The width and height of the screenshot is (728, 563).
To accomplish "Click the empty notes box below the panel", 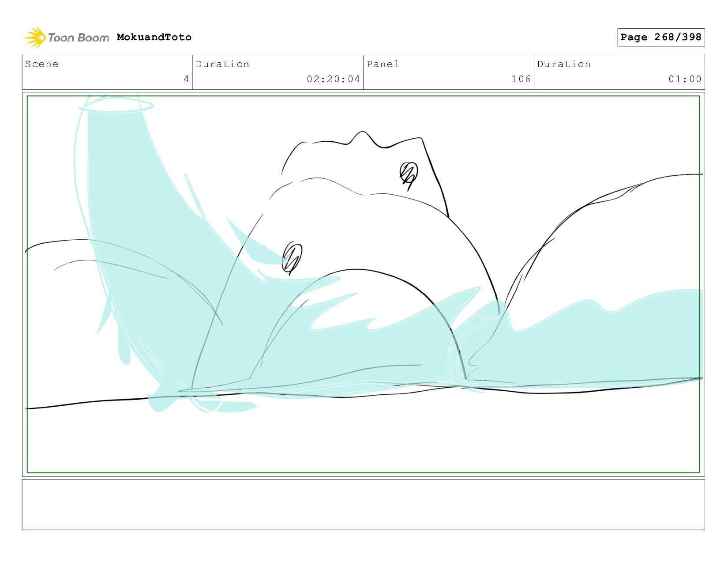I will [x=363, y=505].
